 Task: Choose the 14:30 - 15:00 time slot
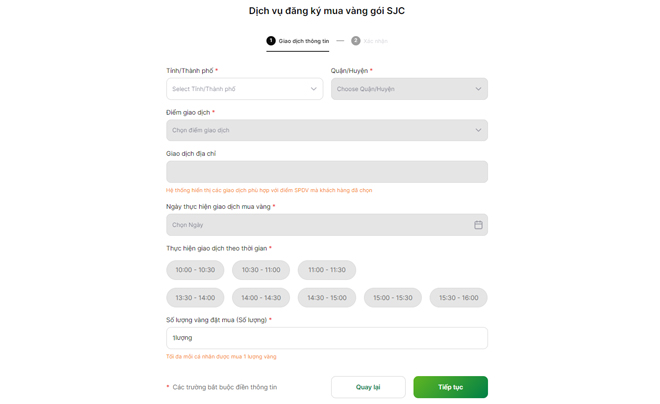click(x=327, y=298)
